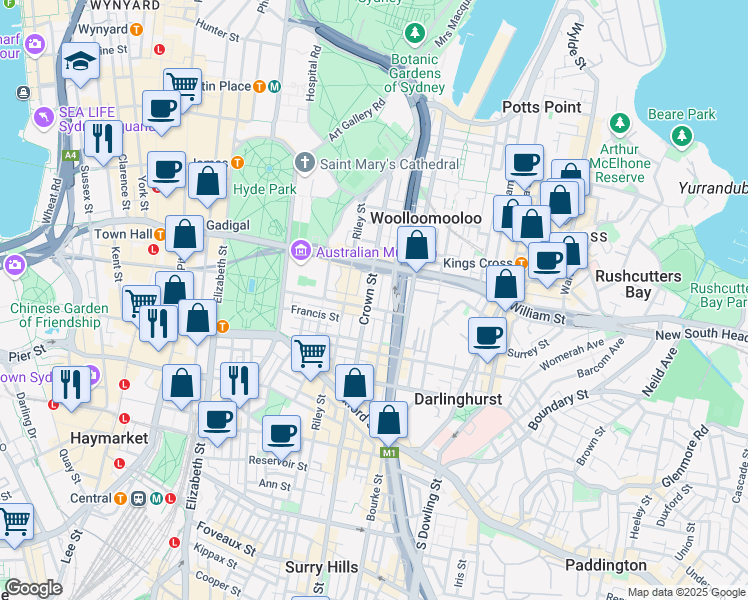Click the graduation cap marker near Wynyard

[x=80, y=62]
